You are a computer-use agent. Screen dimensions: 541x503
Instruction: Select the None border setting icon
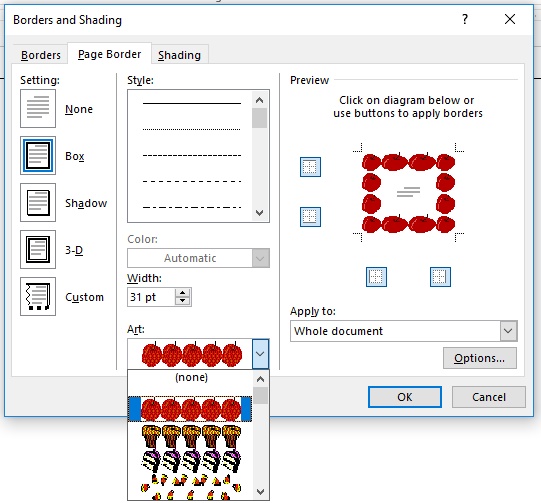coord(38,108)
